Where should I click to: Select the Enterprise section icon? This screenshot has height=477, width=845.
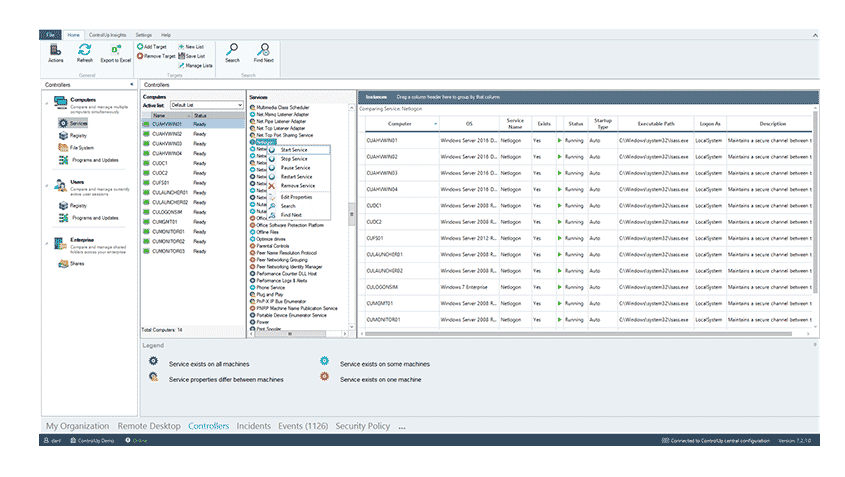tap(60, 243)
